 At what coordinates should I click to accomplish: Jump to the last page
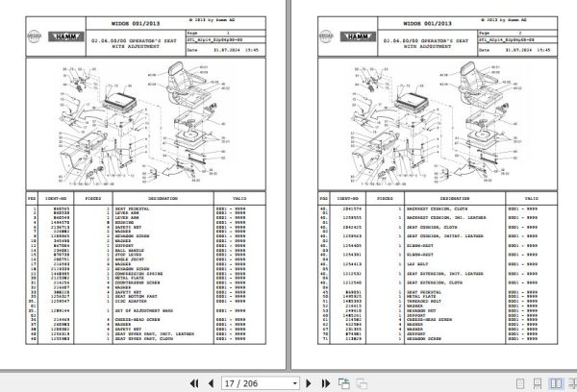click(326, 383)
